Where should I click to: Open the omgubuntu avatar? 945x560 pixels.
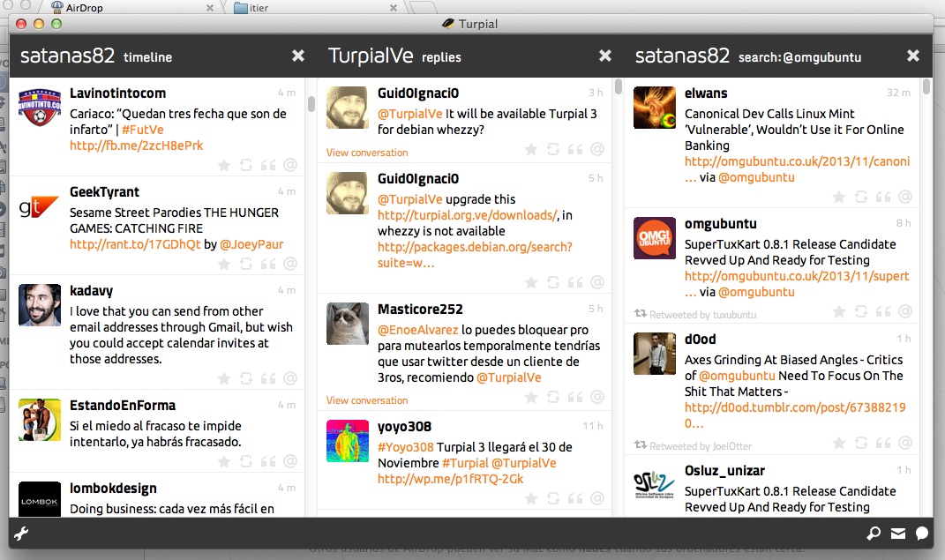coord(655,238)
